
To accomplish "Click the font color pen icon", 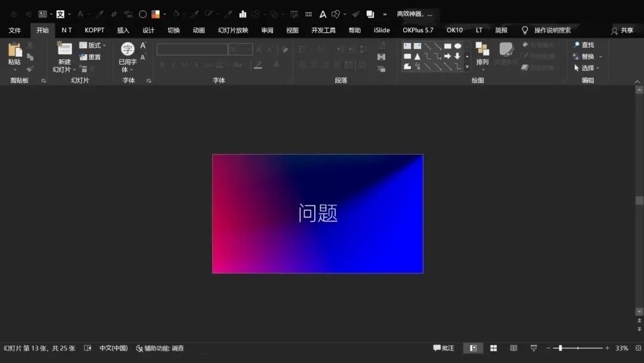I will 258,65.
